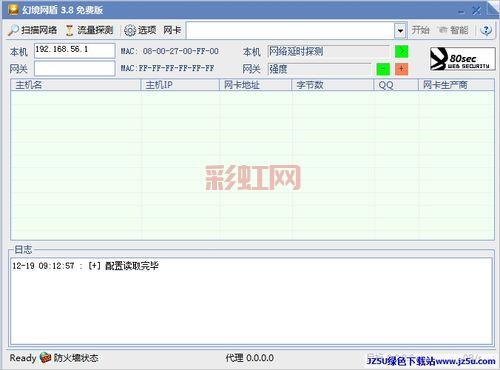The image size is (500, 370).
Task: Sort by the 主机名 column header
Action: (x=76, y=85)
